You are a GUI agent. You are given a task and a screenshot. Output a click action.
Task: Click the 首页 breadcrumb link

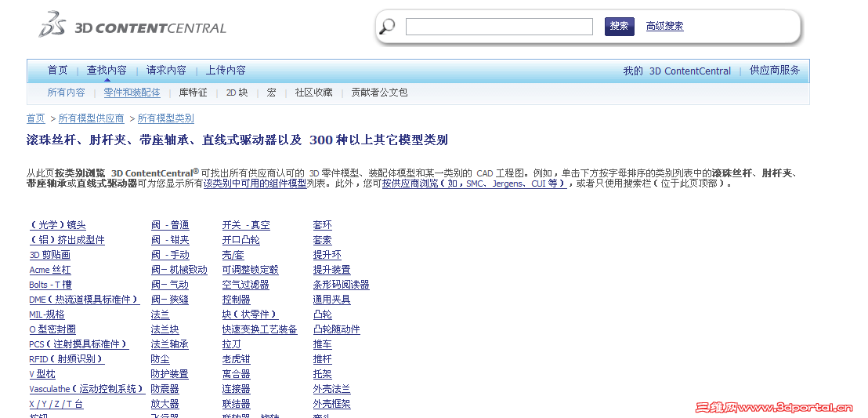coord(36,118)
